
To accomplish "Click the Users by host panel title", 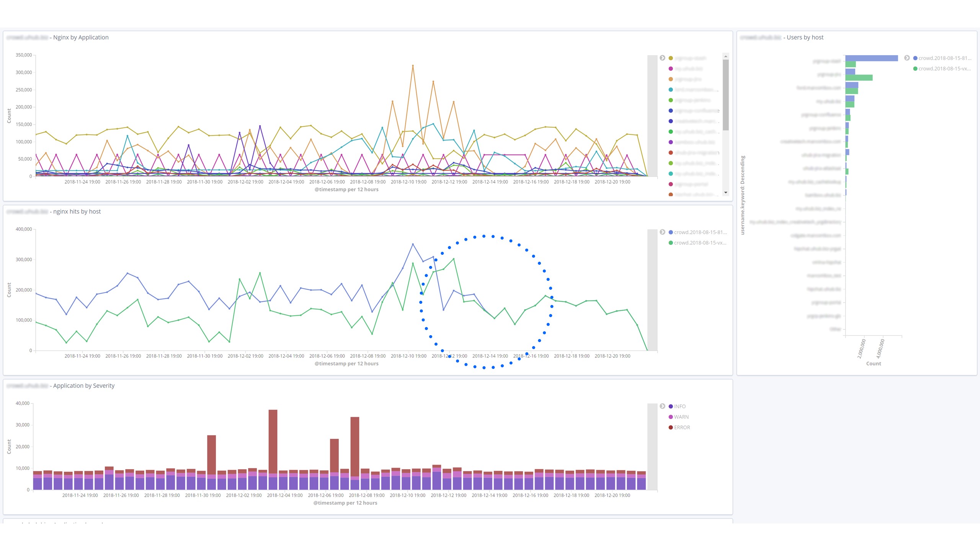I will point(782,37).
